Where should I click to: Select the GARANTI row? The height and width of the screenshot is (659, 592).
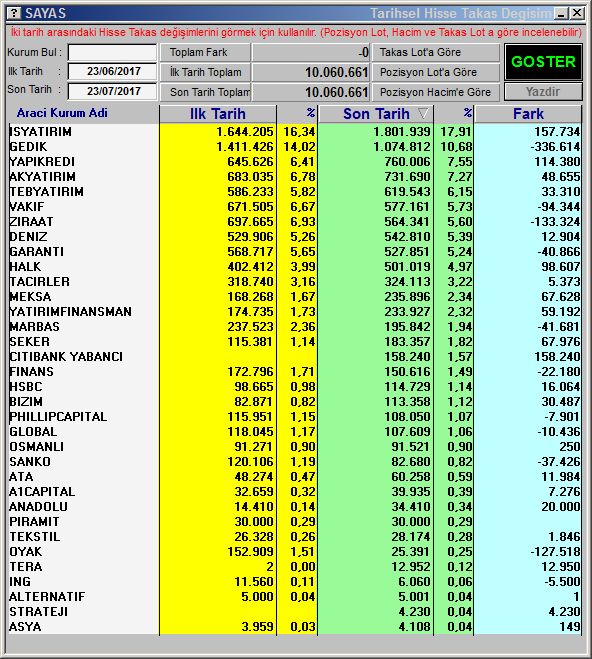point(295,251)
